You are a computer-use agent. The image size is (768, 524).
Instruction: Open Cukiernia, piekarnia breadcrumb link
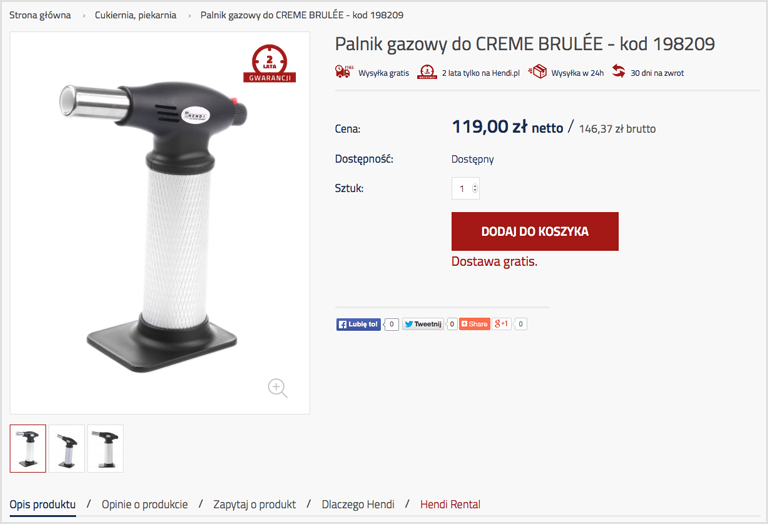coord(136,15)
